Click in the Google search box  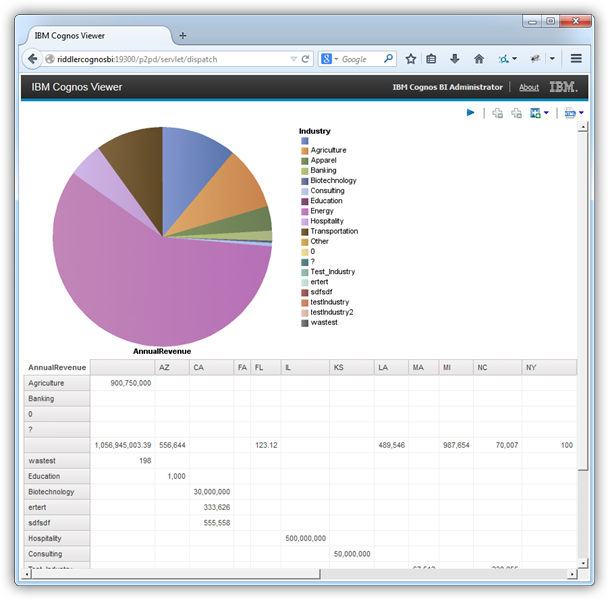click(x=360, y=59)
